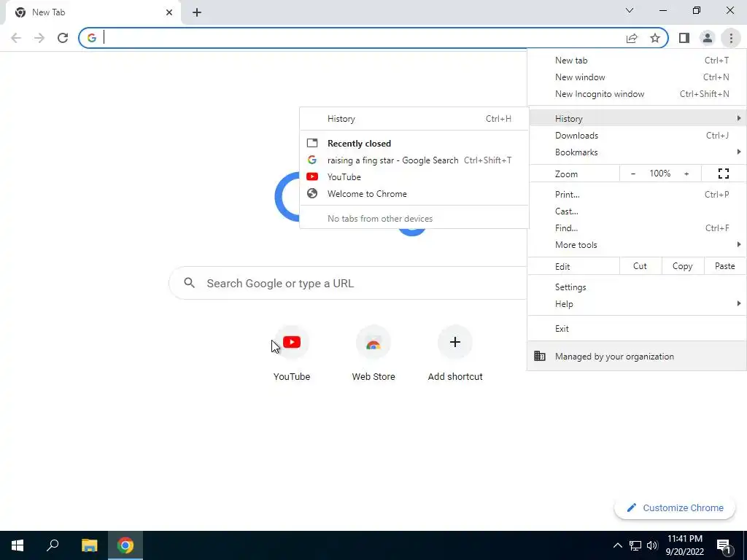Click the back navigation arrow
This screenshot has width=747, height=560.
tap(16, 38)
